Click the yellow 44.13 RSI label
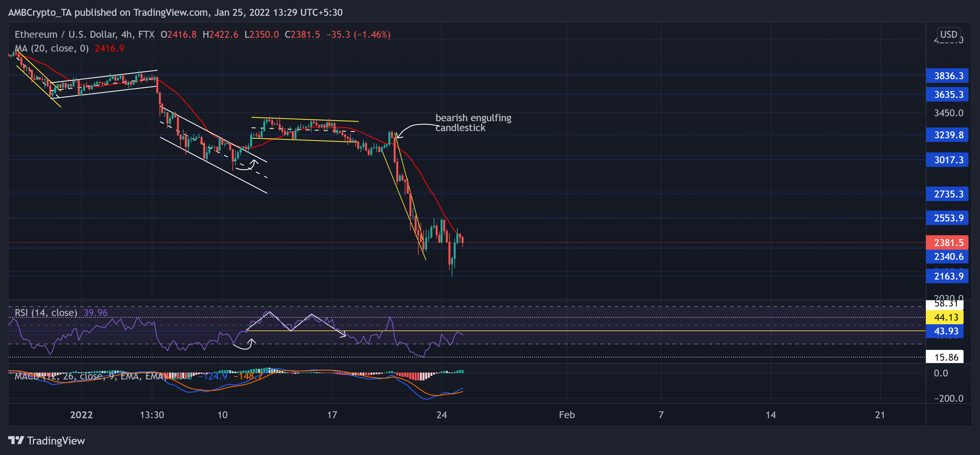The image size is (980, 455). coord(945,317)
